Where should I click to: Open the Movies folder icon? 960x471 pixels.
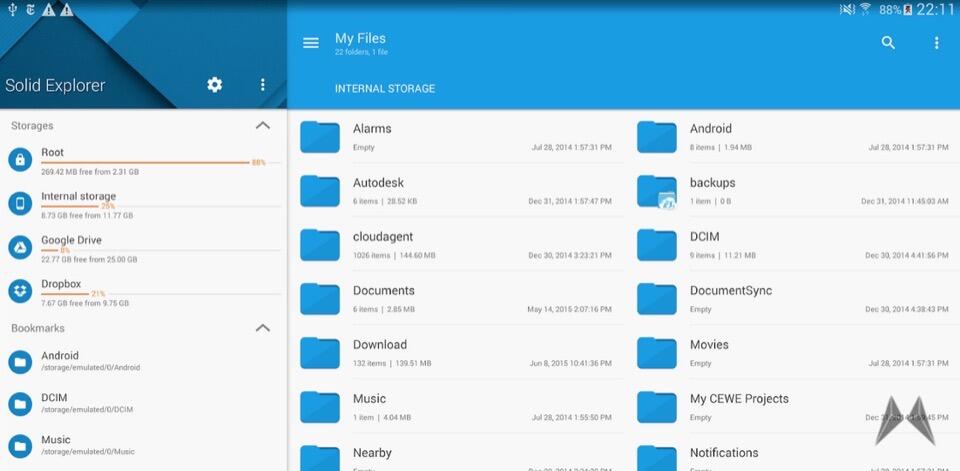pos(656,353)
